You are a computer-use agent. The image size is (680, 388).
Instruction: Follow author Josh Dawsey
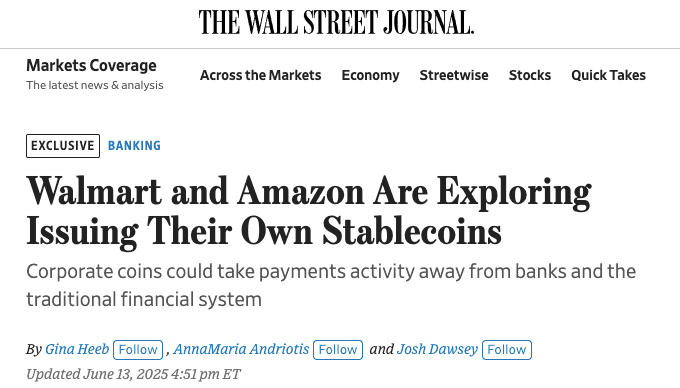tap(507, 350)
